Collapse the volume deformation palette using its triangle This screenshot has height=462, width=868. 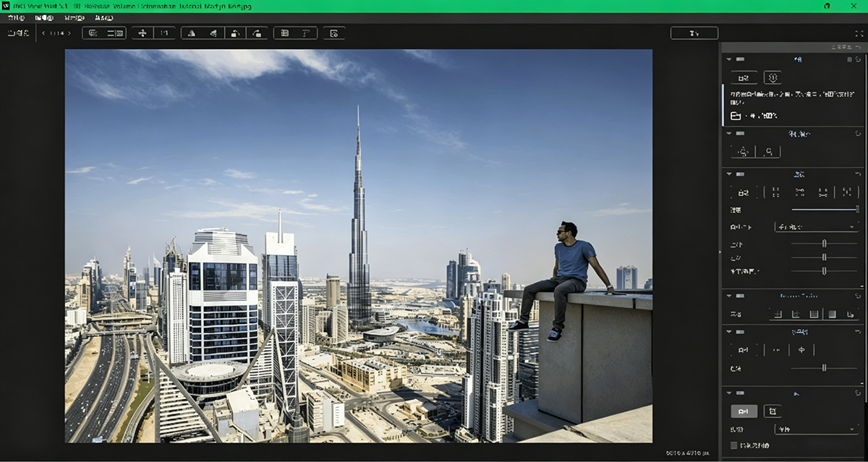point(728,133)
